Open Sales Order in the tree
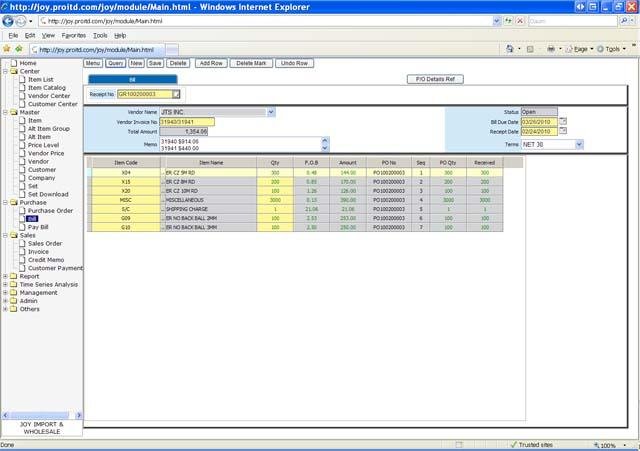This screenshot has width=640, height=451. [x=45, y=244]
